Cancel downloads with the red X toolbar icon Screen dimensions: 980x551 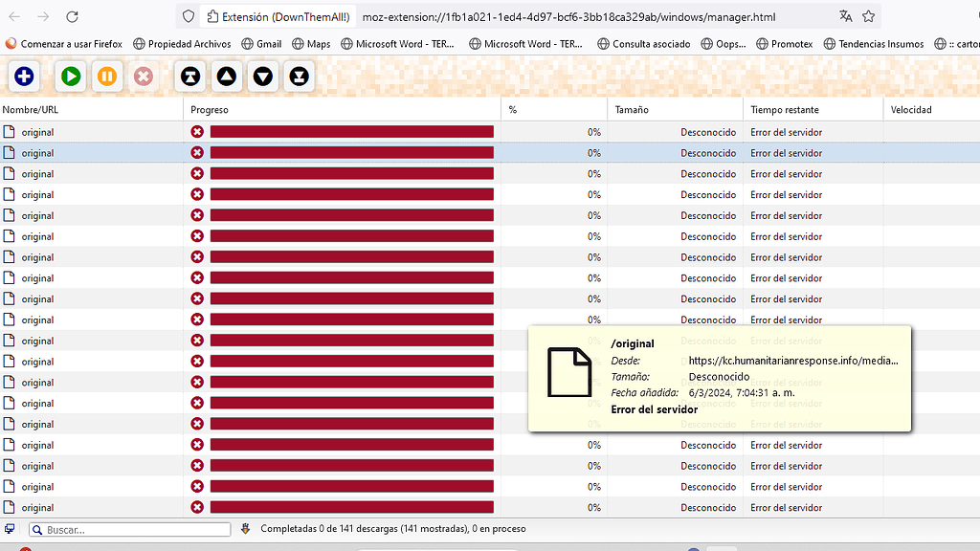coord(143,77)
